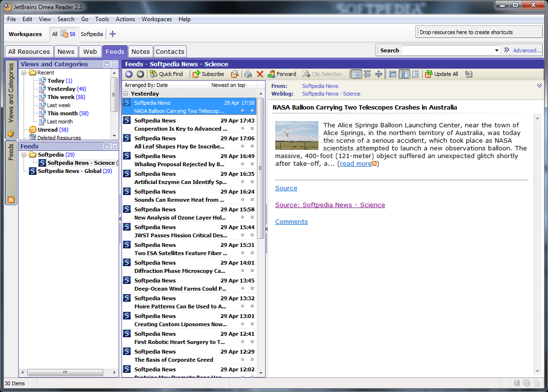Click Softpedia News - Science feed icon in tree
548x392 pixels.
click(x=42, y=163)
